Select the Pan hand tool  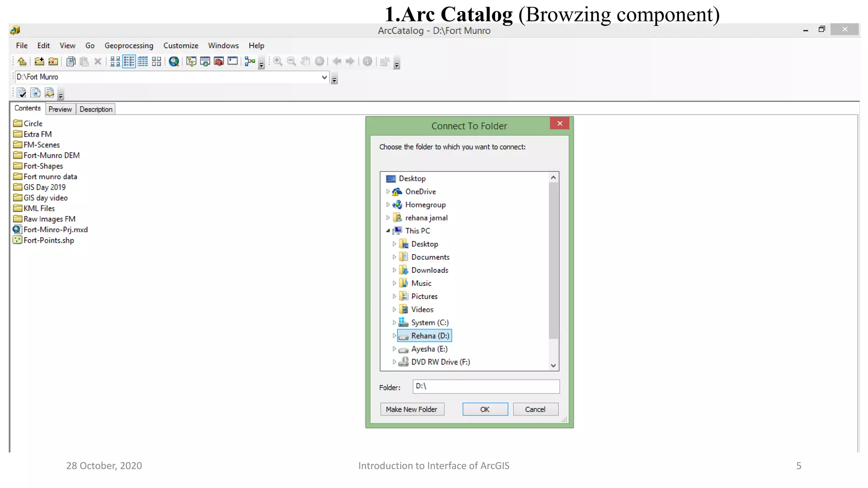click(305, 61)
